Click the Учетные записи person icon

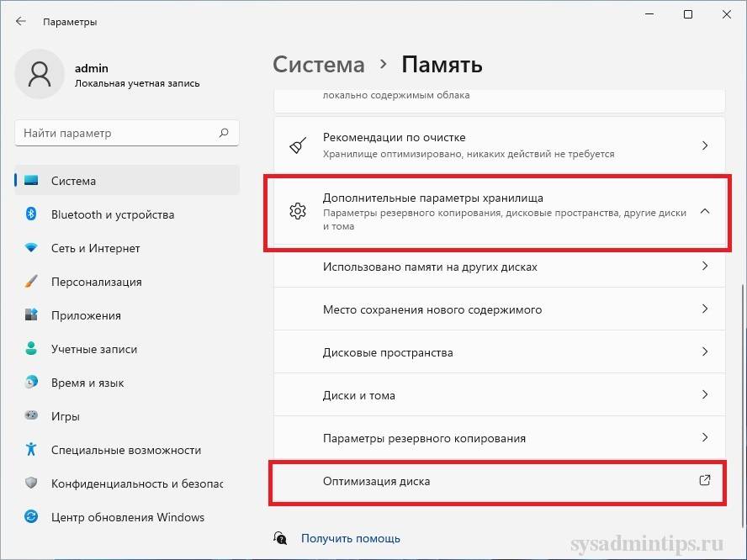pos(31,349)
